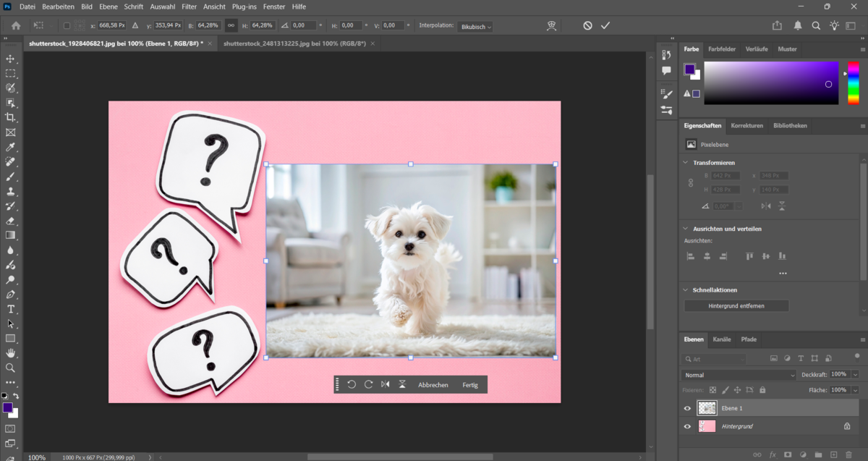Click the X position input field

click(112, 25)
